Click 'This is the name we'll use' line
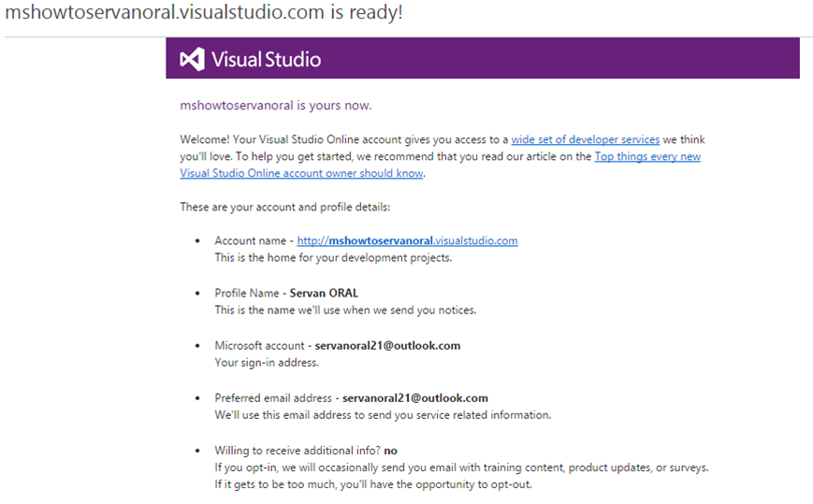The height and width of the screenshot is (504, 813). (345, 310)
